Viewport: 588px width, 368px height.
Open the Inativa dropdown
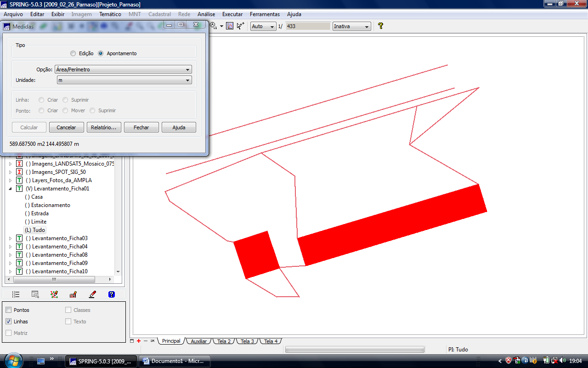tap(351, 26)
